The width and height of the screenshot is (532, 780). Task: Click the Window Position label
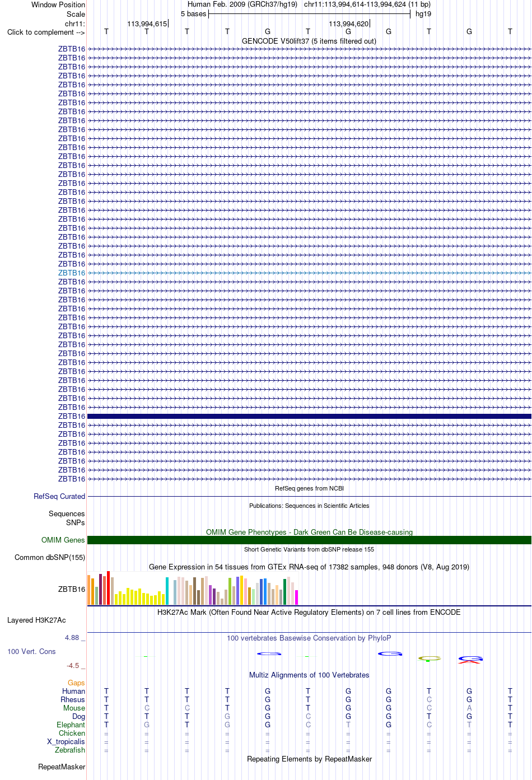pyautogui.click(x=58, y=4)
